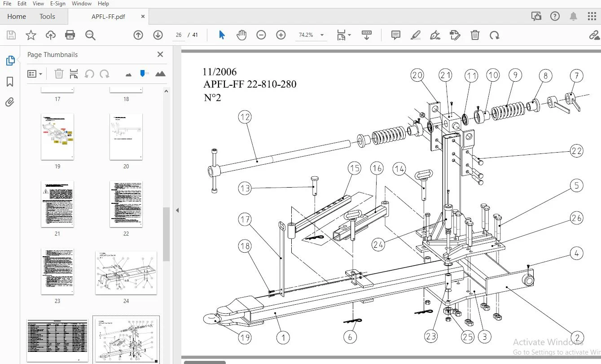601x364 pixels.
Task: Select the page 24 thumbnail
Action: point(126,273)
